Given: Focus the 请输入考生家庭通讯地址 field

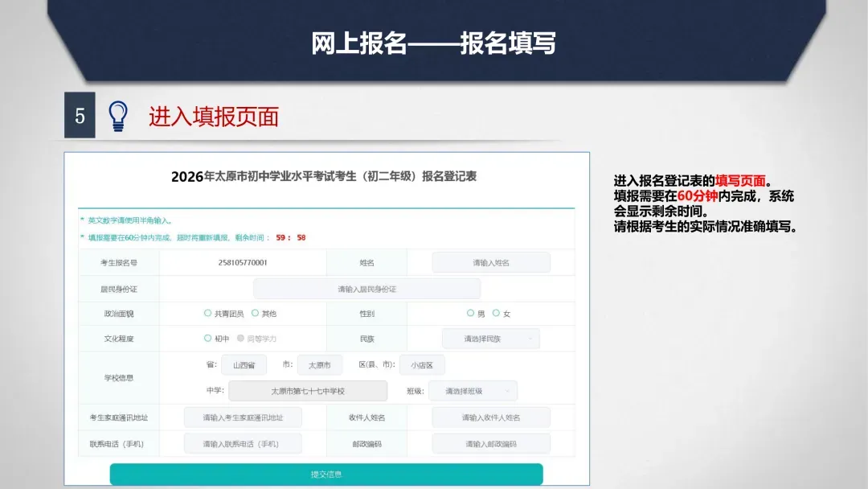Looking at the screenshot, I should [243, 417].
